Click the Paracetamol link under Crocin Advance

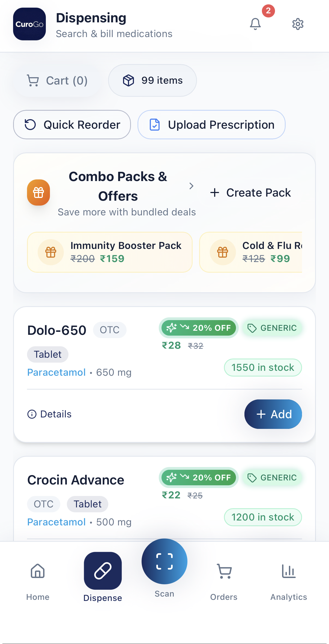coord(56,522)
